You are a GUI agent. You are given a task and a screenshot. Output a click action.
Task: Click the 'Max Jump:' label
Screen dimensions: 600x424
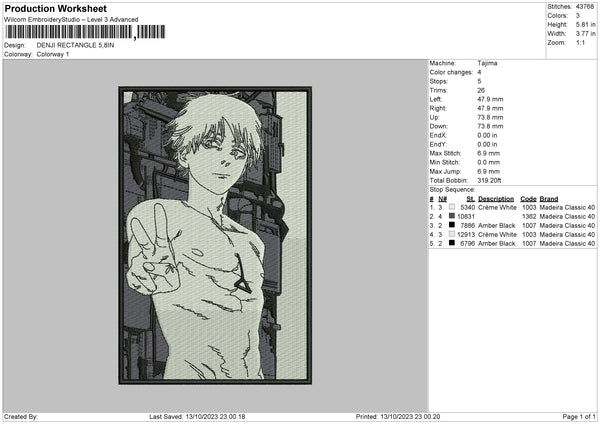(445, 172)
